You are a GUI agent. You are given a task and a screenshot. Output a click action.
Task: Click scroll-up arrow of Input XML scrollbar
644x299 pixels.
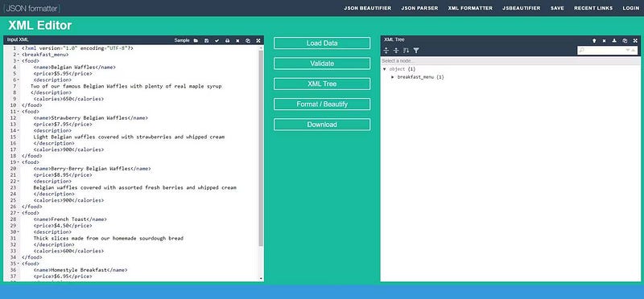[261, 47]
